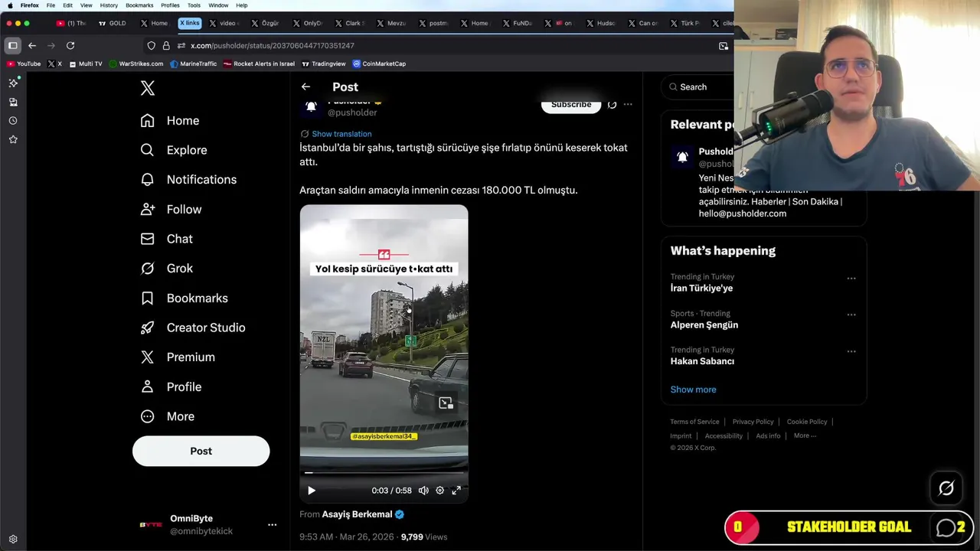Open the Firefox Tools menu
Image resolution: width=980 pixels, height=551 pixels.
194,5
